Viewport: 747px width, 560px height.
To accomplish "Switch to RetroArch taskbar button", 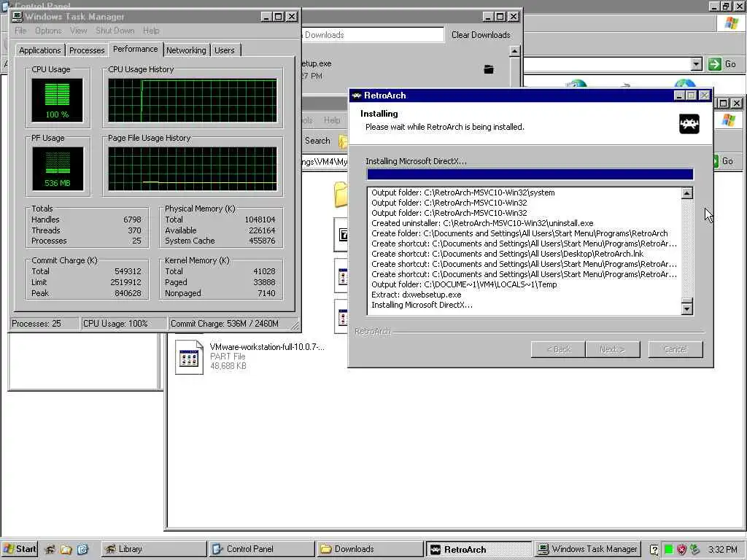I will click(x=479, y=549).
